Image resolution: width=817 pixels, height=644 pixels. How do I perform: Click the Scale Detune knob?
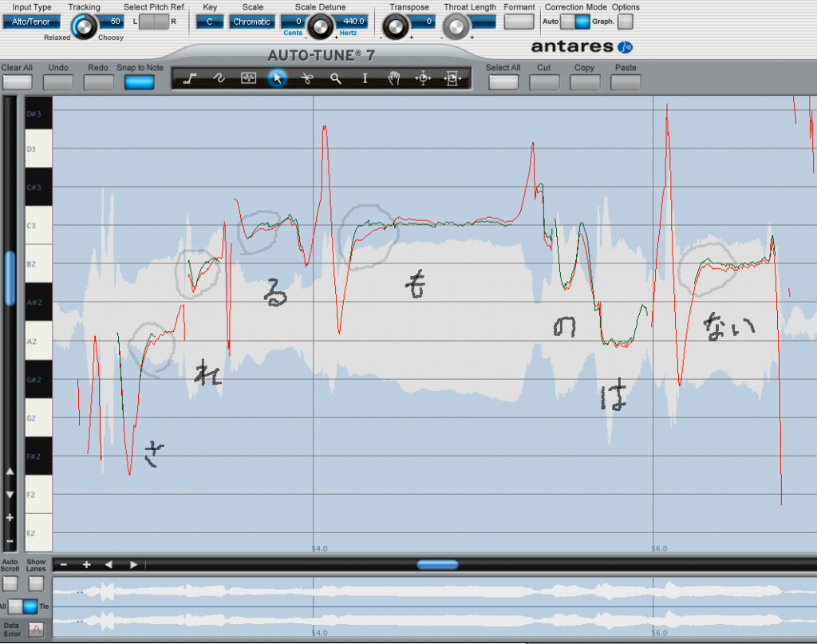click(x=320, y=26)
